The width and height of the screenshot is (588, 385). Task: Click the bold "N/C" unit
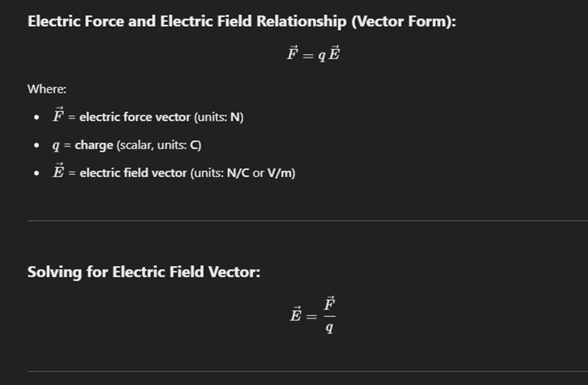point(238,173)
